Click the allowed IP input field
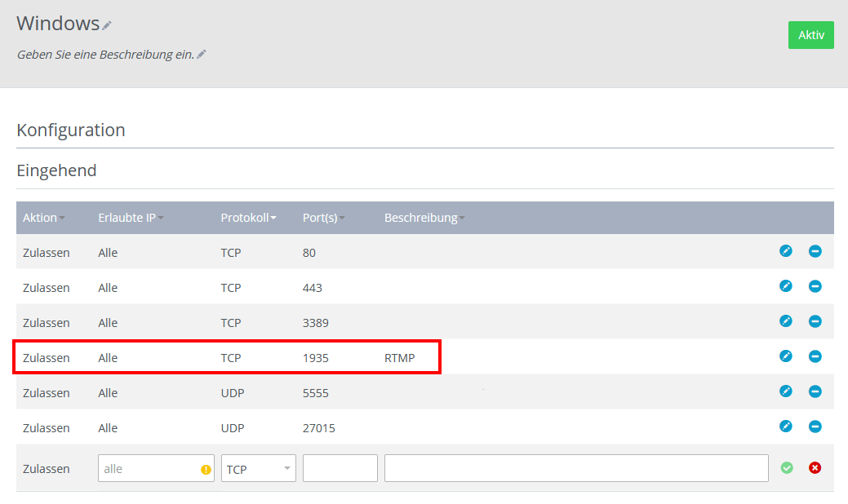This screenshot has height=504, width=848. tap(149, 469)
